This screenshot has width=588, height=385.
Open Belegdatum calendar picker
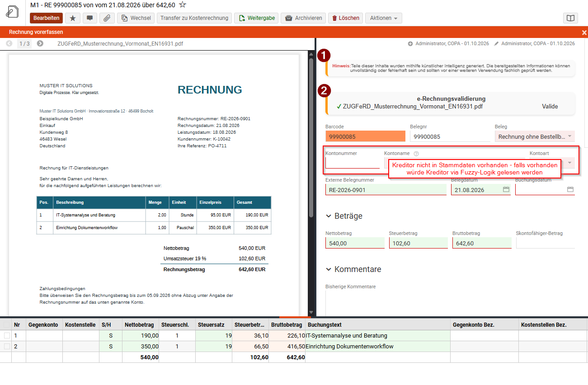[x=506, y=190]
